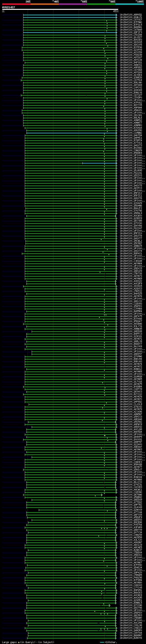
Task: Select the UniRef100_O76756 label
Action: [x=131, y=211]
